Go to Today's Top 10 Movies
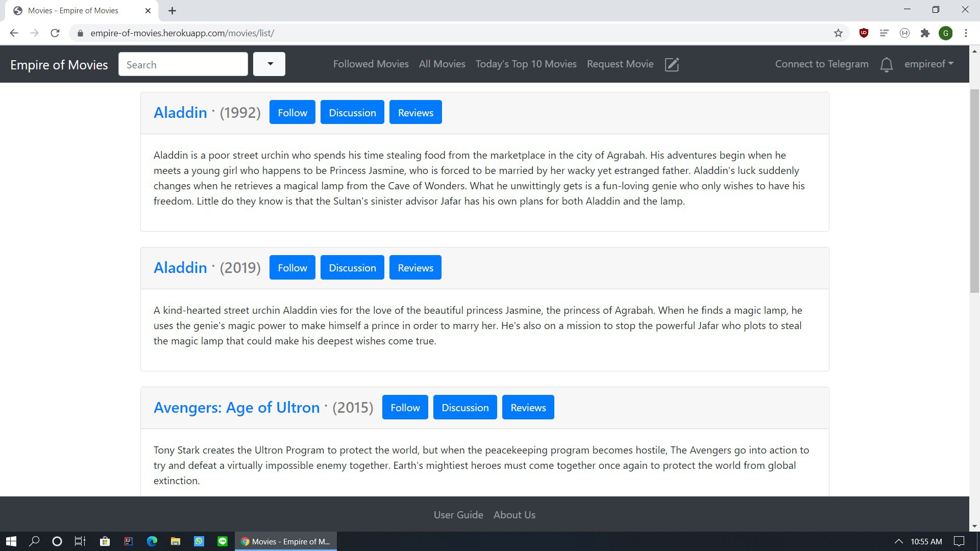The width and height of the screenshot is (980, 551). [526, 64]
